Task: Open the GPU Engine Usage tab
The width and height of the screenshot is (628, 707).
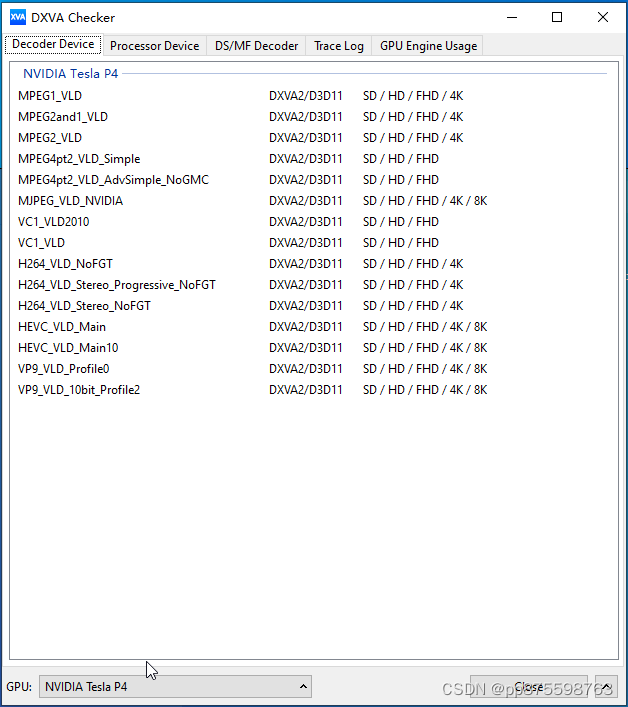Action: [428, 46]
